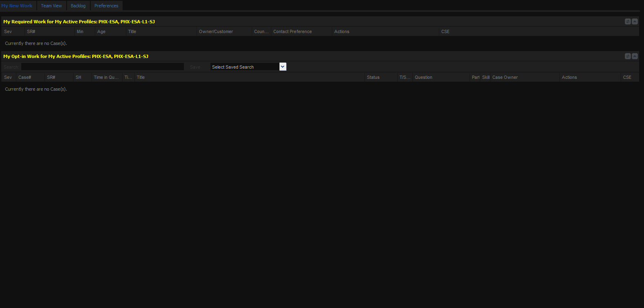The height and width of the screenshot is (308, 644).
Task: Click the Case Owner column header
Action: click(525, 77)
